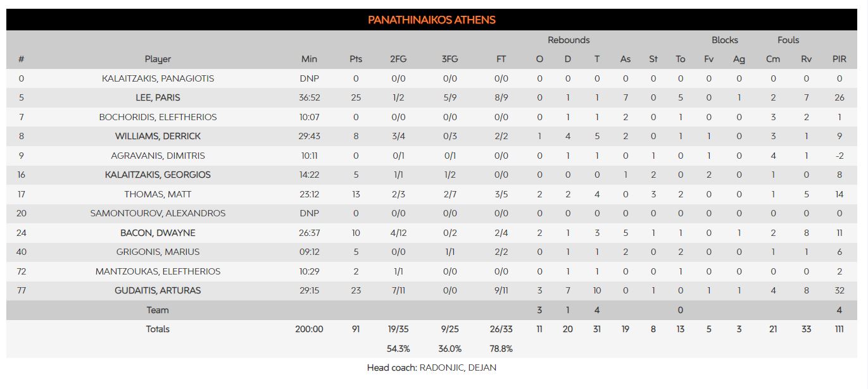
Task: Click the Blocks group header
Action: 724,40
